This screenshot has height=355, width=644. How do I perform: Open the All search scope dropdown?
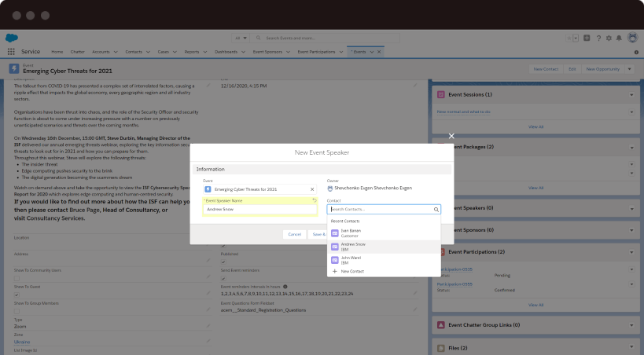pyautogui.click(x=241, y=38)
